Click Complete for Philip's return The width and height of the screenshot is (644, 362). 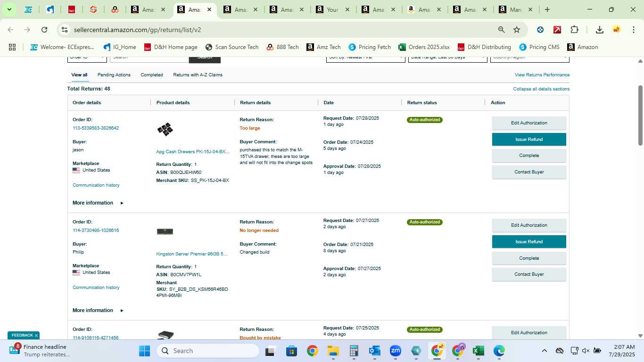529,258
